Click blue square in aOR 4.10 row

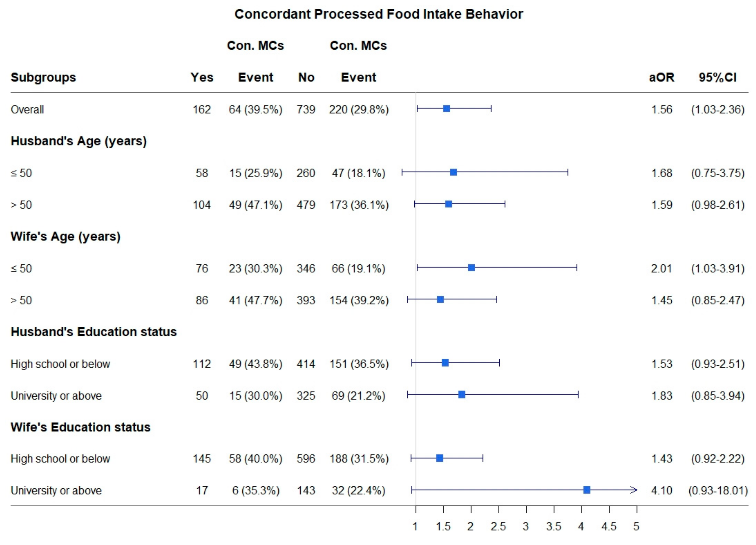[x=587, y=490]
